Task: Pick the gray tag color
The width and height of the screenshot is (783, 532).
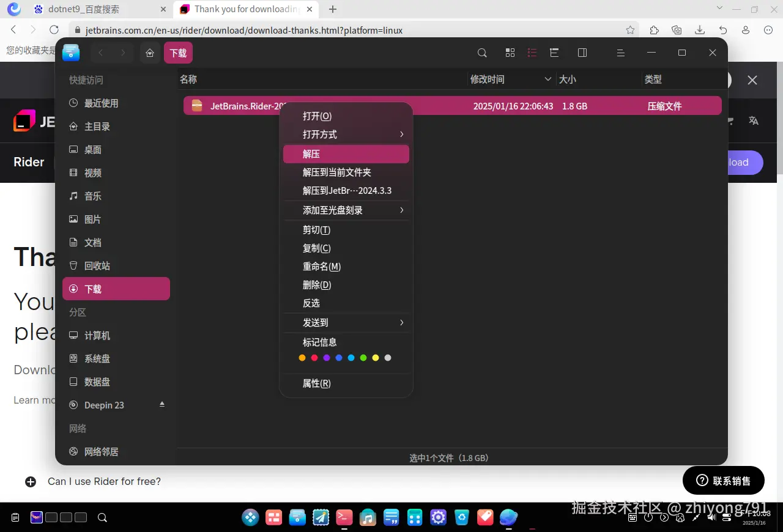Action: coord(388,358)
